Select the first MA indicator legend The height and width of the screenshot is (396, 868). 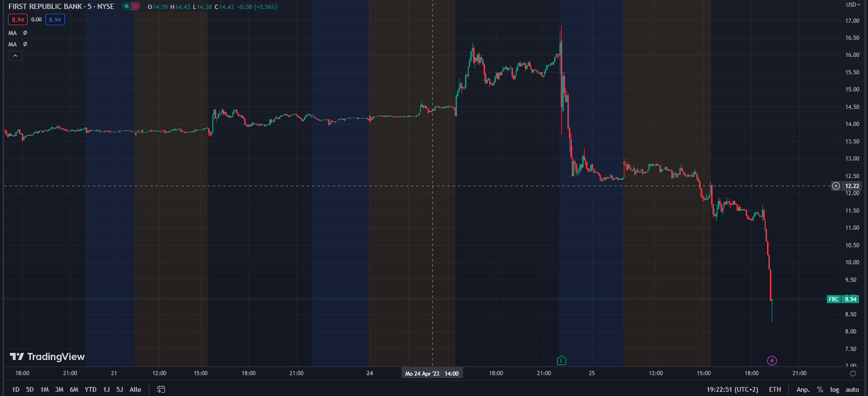click(x=13, y=33)
